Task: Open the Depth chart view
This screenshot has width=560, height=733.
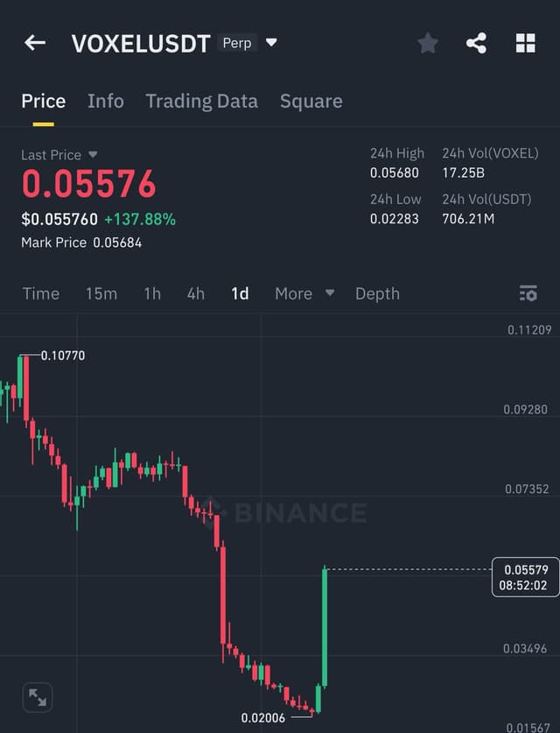Action: pyautogui.click(x=377, y=293)
